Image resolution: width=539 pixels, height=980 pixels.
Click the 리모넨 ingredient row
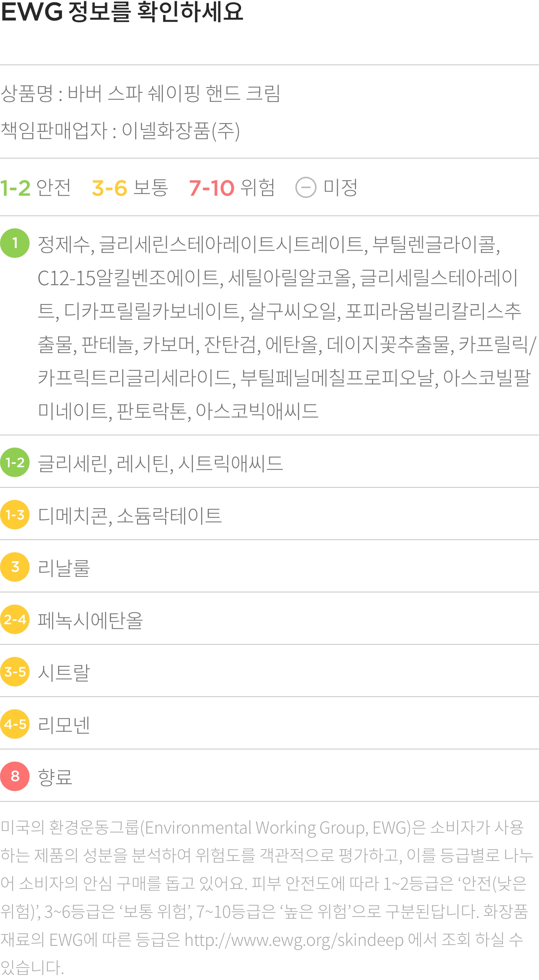pos(269,724)
